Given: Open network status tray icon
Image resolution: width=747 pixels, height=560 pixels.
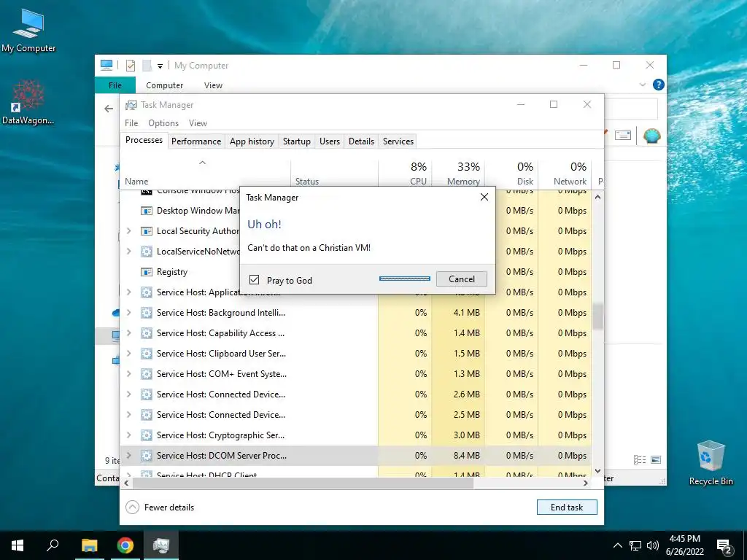Looking at the screenshot, I should point(635,545).
